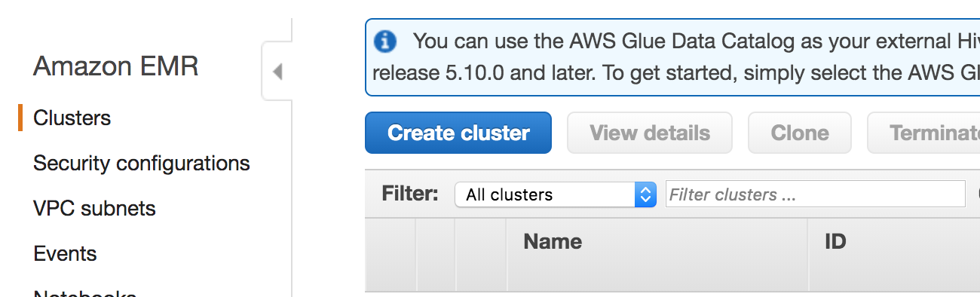Viewport: 980px width, 297px height.
Task: Click the blank header cell left of Name
Action: (x=481, y=255)
